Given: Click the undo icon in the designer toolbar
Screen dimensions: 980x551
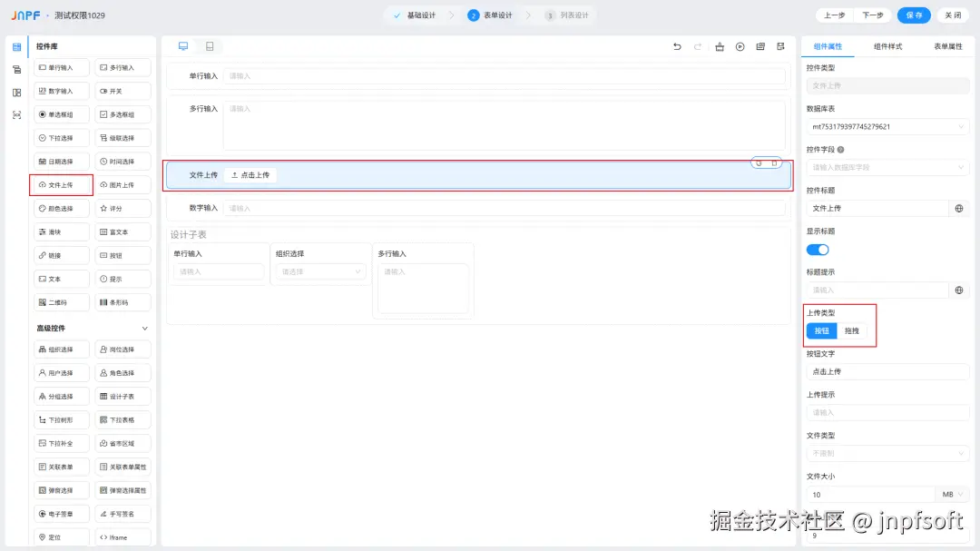Looking at the screenshot, I should point(679,46).
